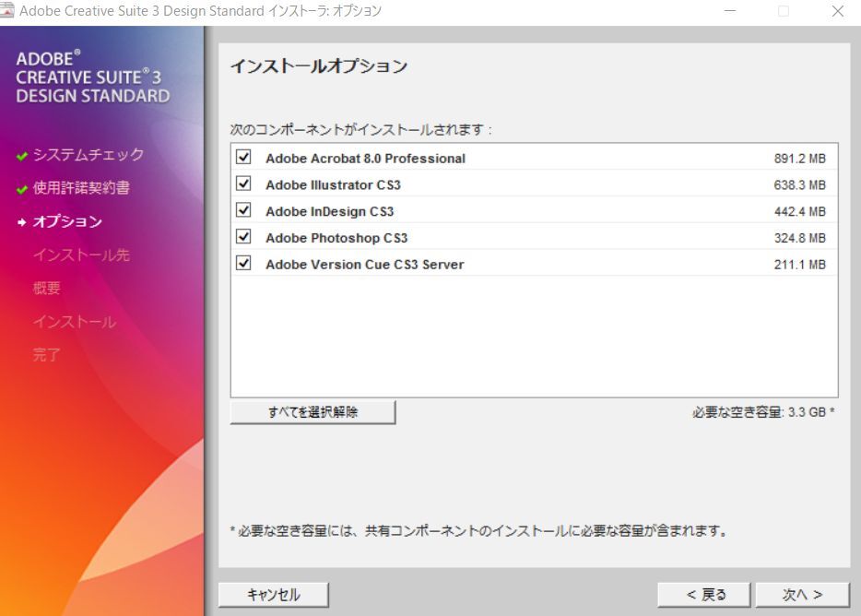The width and height of the screenshot is (861, 616).
Task: Click Adobe Acrobat 8.0 Professional label
Action: (x=365, y=159)
